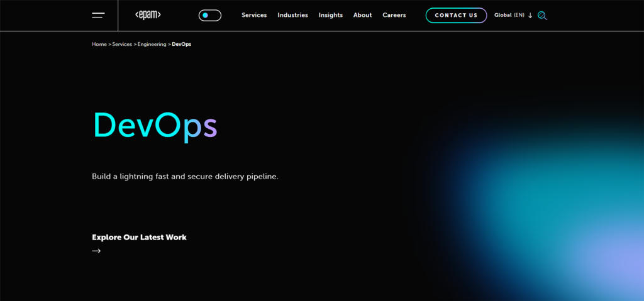The image size is (644, 301).
Task: Open the hamburger menu icon
Action: coord(98,15)
